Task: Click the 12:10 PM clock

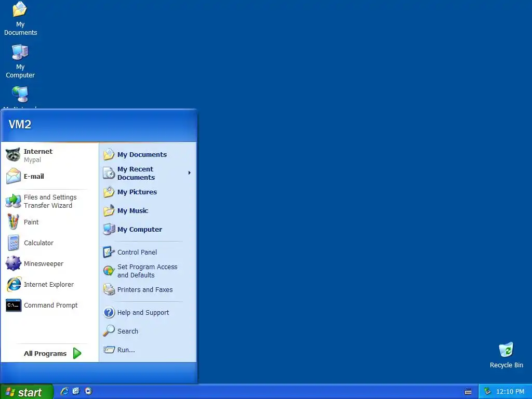Action: [x=510, y=392]
